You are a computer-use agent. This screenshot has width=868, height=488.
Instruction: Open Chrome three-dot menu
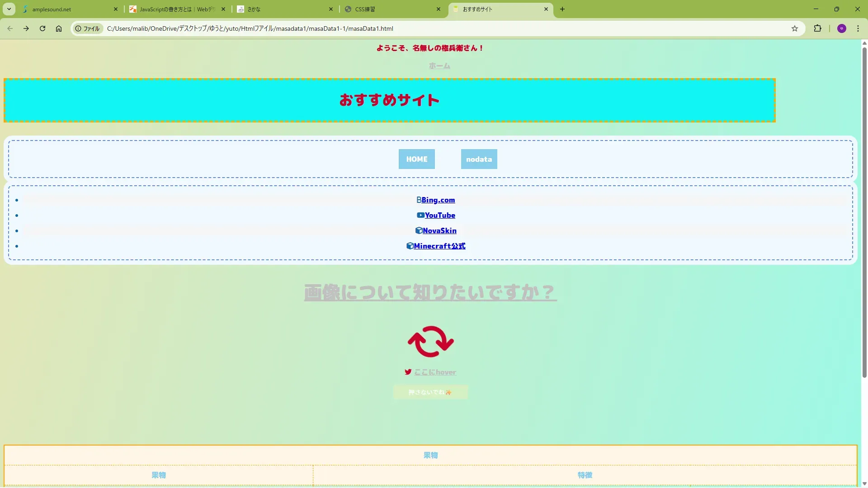858,28
